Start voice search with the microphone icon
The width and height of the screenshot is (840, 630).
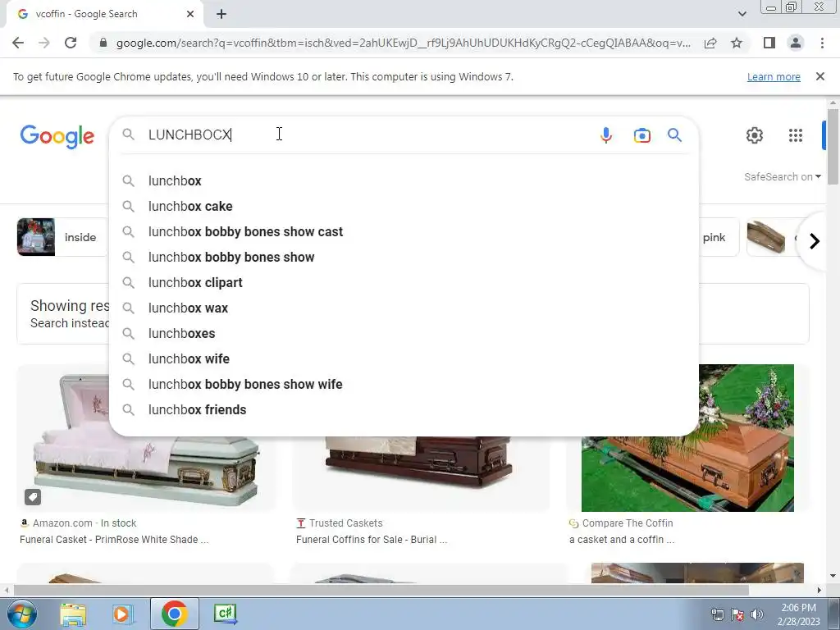[x=606, y=135]
